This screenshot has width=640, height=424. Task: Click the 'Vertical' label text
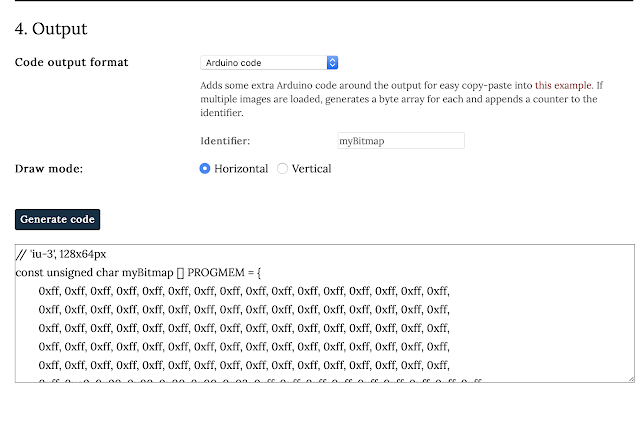coord(311,169)
